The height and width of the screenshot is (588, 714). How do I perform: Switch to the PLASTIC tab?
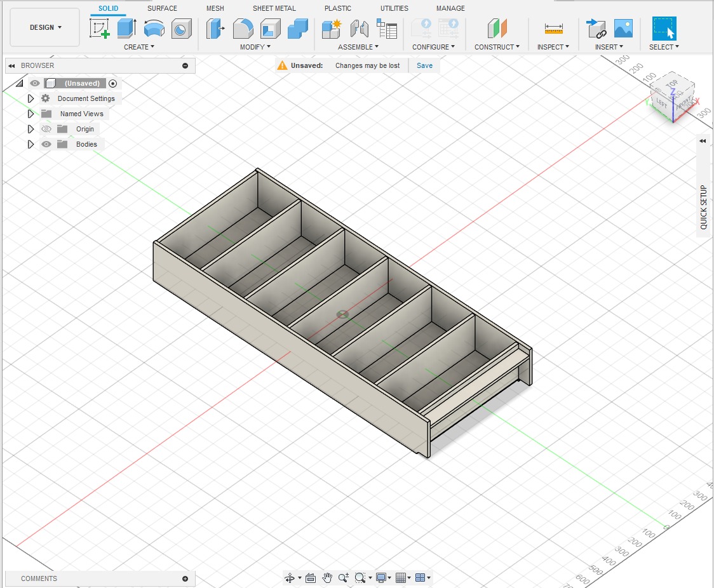(338, 8)
